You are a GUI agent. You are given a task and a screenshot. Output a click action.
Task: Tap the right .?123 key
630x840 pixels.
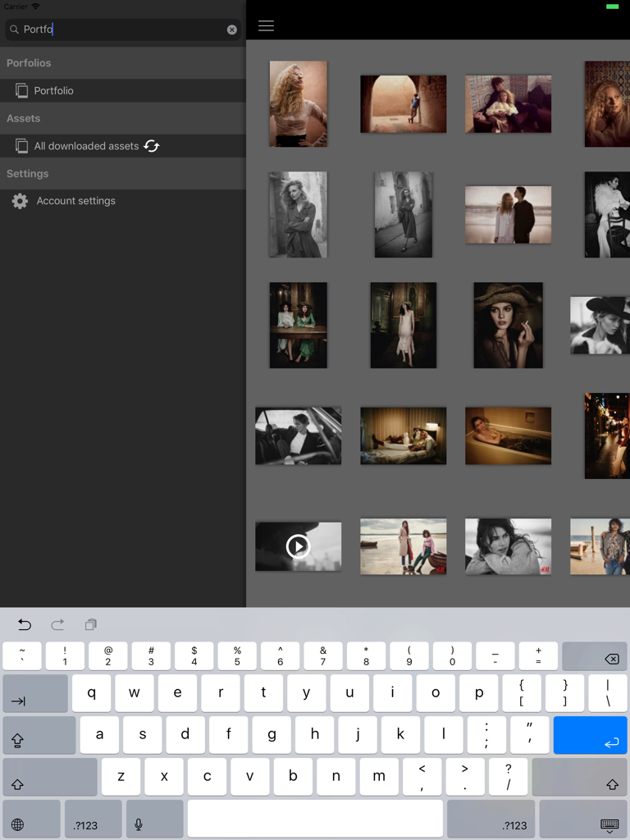(491, 819)
